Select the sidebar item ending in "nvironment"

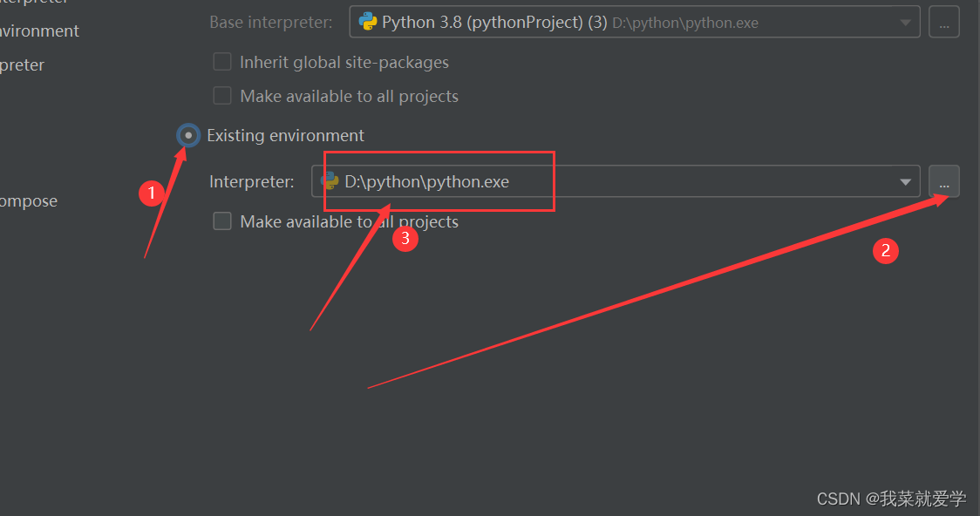click(39, 31)
